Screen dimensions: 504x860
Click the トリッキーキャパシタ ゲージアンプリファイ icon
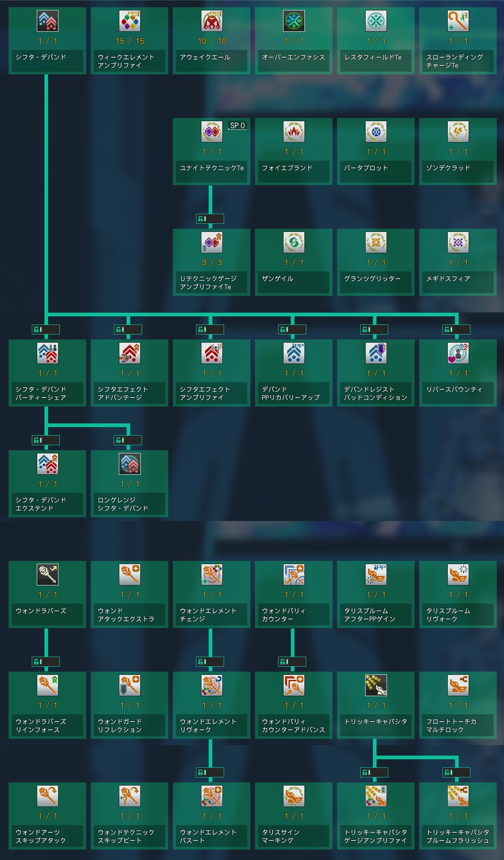click(376, 796)
